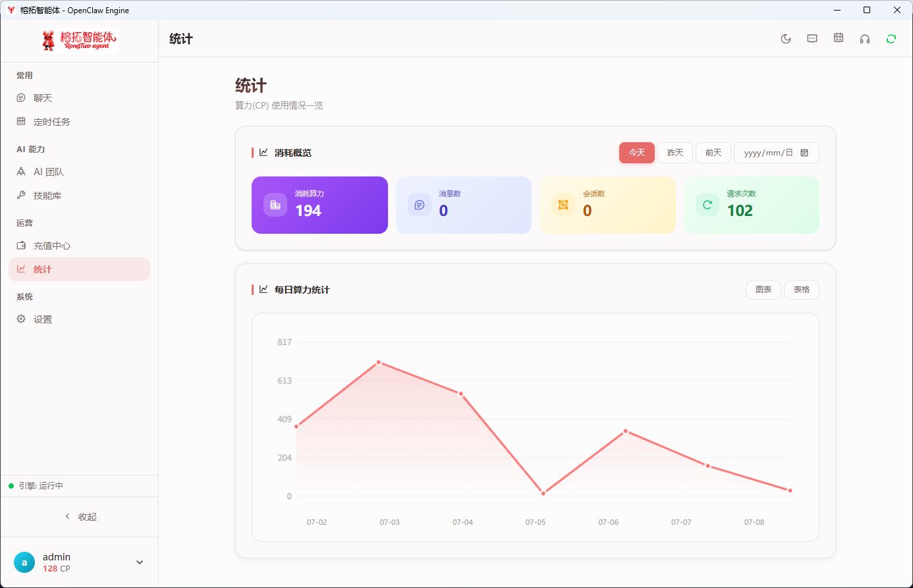Viewport: 913px width, 588px height.
Task: Navigate to 充值中心
Action: point(79,246)
